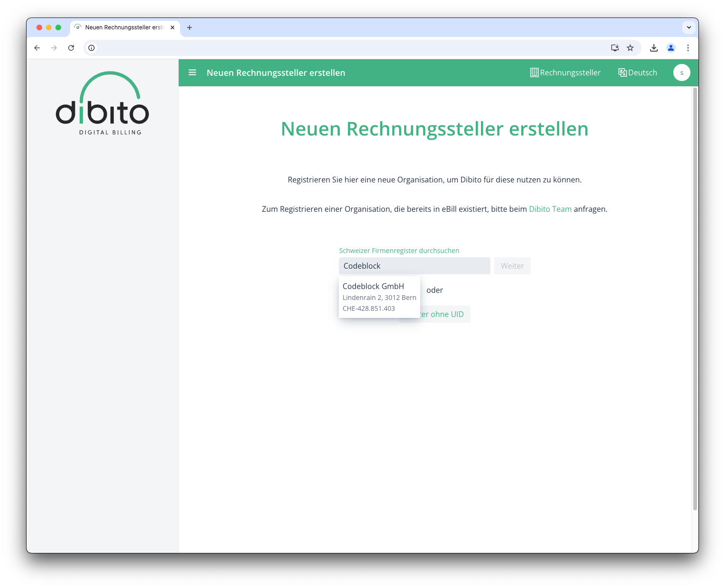Click the install app icon in address bar
Image resolution: width=725 pixels, height=588 pixels.
[x=615, y=48]
